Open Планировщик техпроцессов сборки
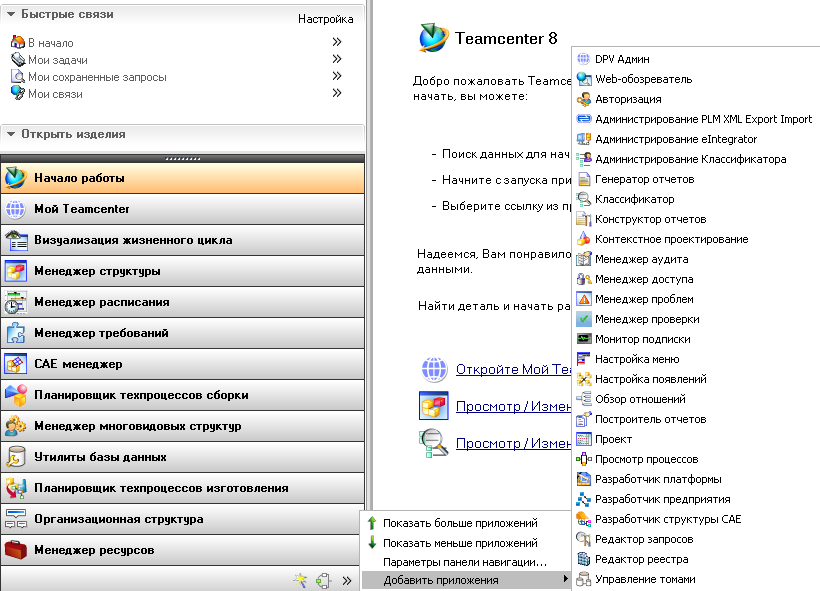Viewport: 820px width, 591px height. pyautogui.click(x=183, y=395)
